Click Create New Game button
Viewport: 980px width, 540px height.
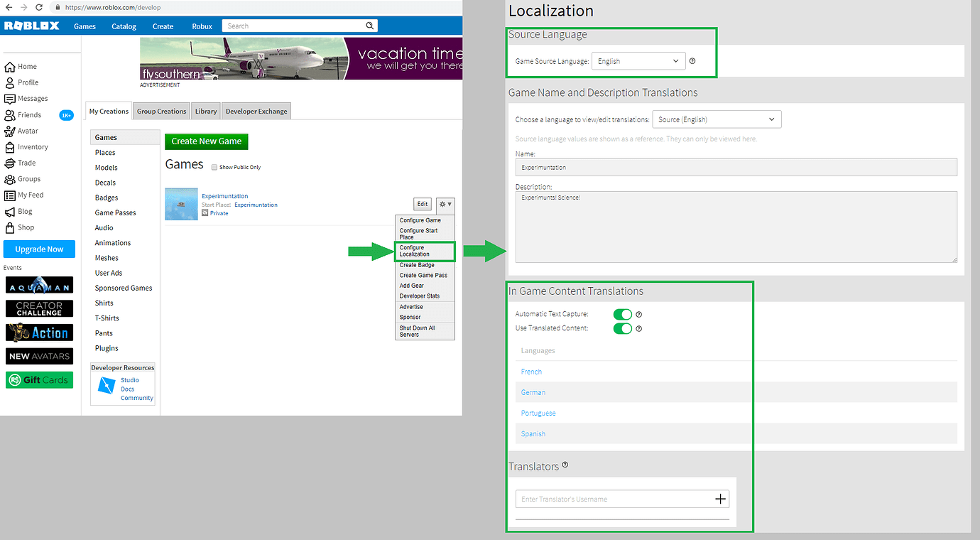coord(207,141)
